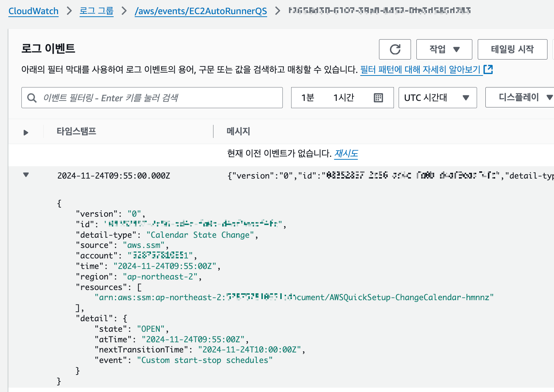Click the "OPEN" state value

click(151, 329)
